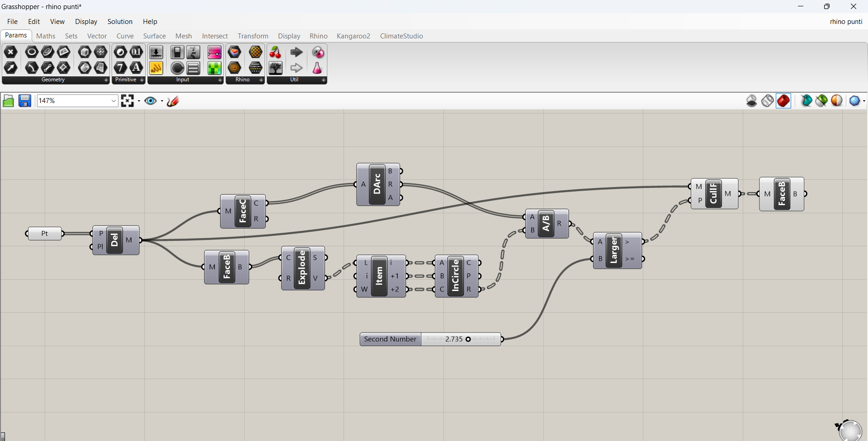Select the Number '0.1' primitive icon
Viewport: 868px width, 441px height.
point(137,52)
